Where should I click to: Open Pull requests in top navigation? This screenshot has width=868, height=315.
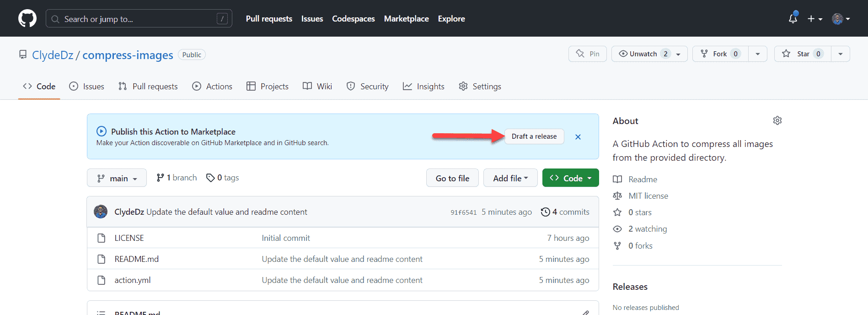(269, 19)
